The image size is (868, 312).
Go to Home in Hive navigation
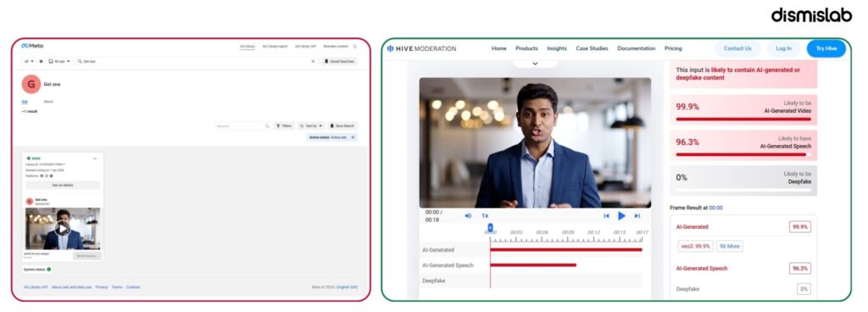[498, 48]
